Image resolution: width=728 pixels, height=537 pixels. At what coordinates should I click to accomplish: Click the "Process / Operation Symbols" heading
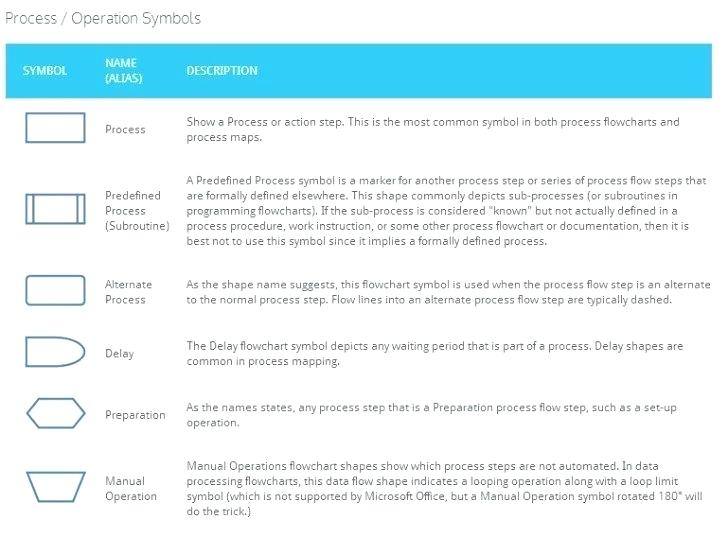pos(103,18)
